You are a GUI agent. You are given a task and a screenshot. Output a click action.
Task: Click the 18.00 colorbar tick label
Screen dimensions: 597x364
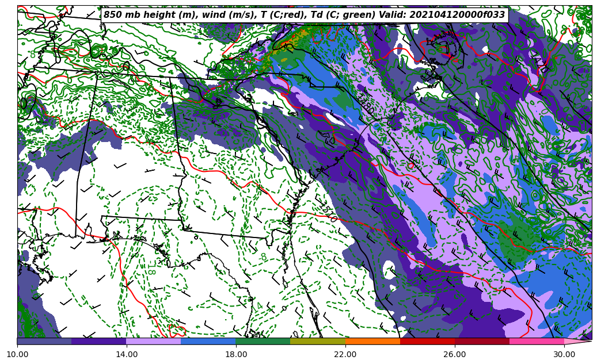pos(235,354)
